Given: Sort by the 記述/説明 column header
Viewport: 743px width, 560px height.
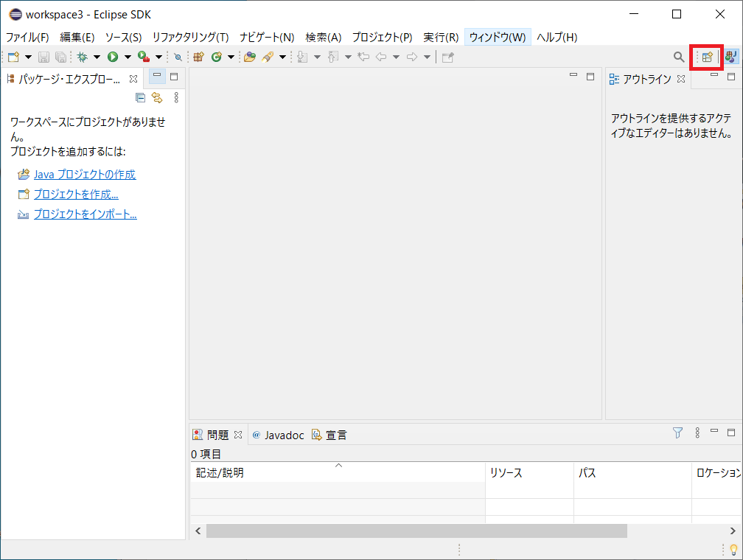Looking at the screenshot, I should click(338, 472).
